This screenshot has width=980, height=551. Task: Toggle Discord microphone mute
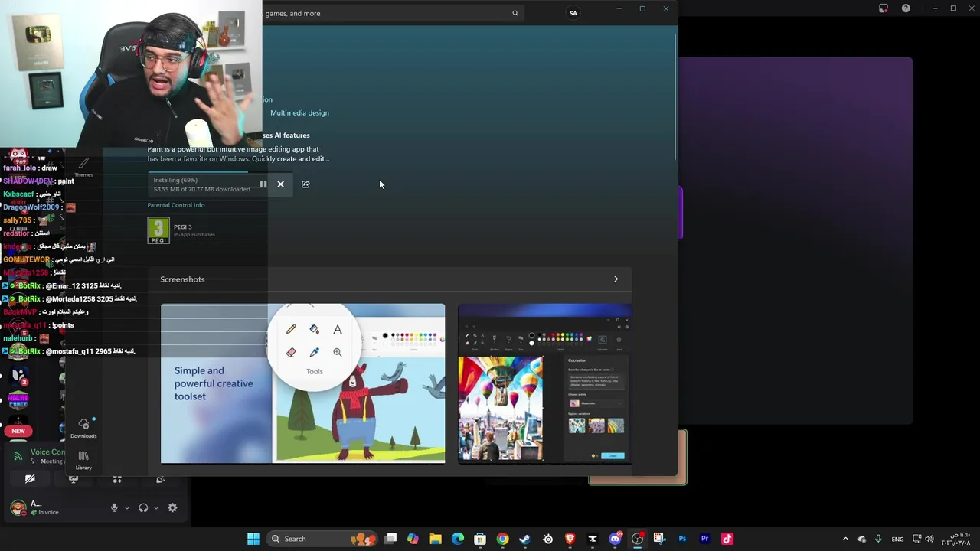(114, 507)
